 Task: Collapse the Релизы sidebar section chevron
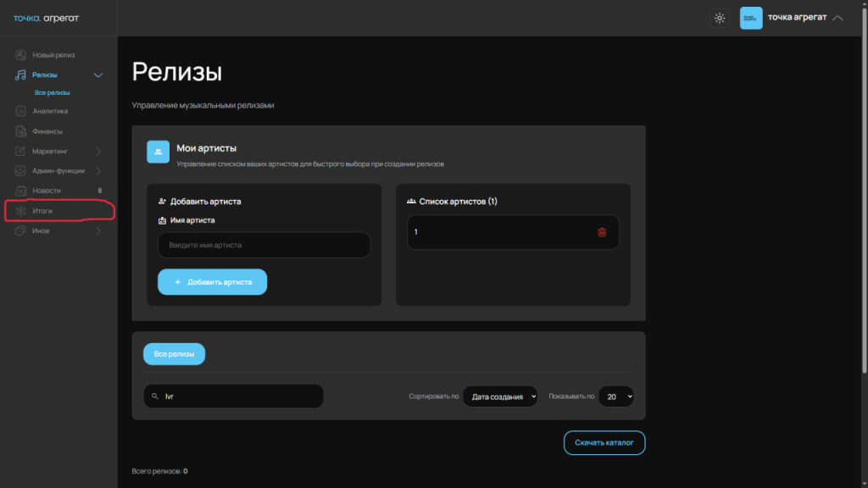pyautogui.click(x=98, y=75)
